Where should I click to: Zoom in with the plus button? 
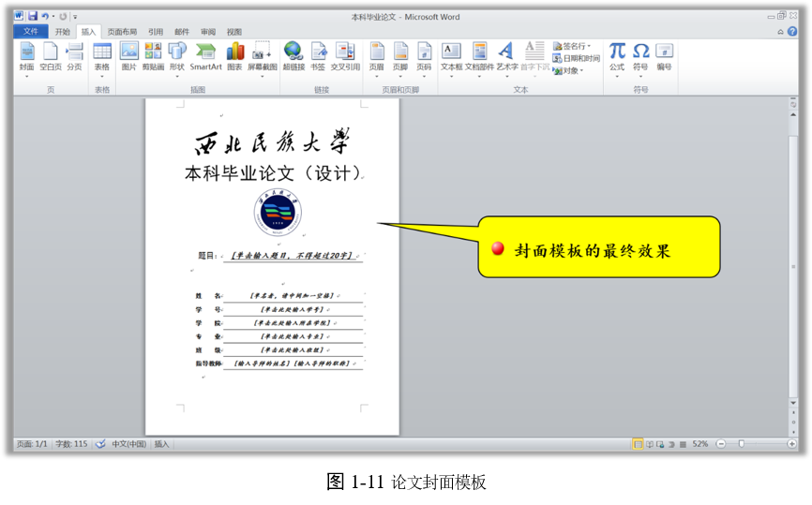point(791,444)
